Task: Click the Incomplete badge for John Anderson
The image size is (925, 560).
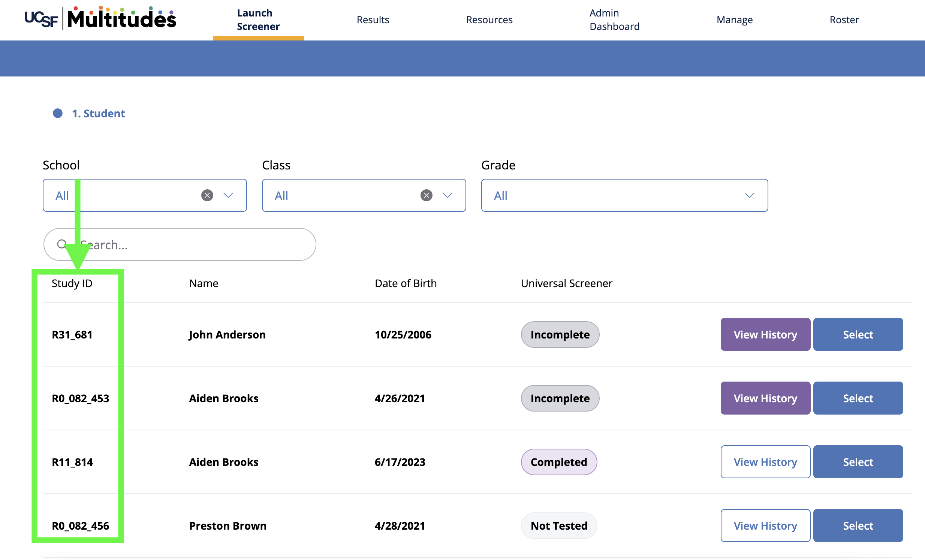Action: click(560, 334)
